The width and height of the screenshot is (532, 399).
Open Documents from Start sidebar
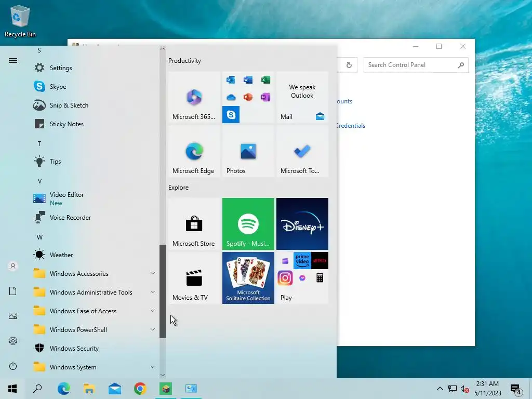coord(13,291)
